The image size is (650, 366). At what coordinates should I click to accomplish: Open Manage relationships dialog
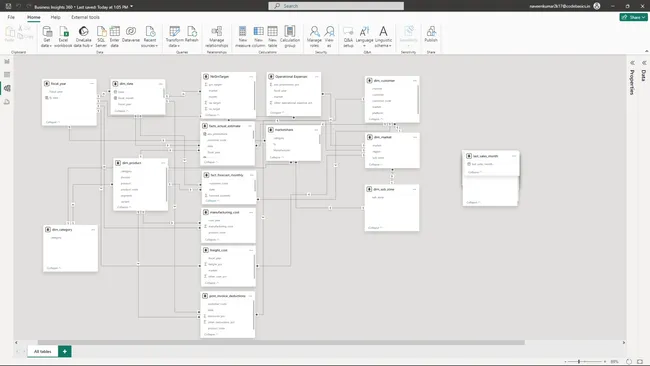(216, 36)
